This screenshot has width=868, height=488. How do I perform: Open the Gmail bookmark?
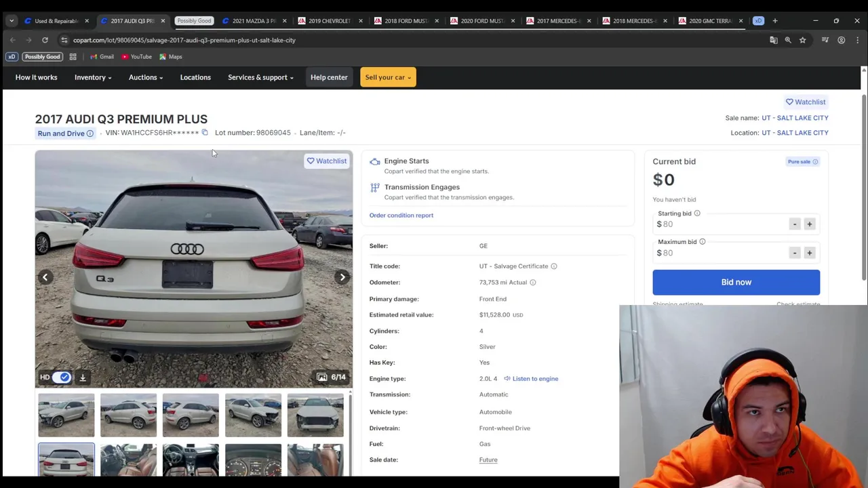[x=102, y=57]
